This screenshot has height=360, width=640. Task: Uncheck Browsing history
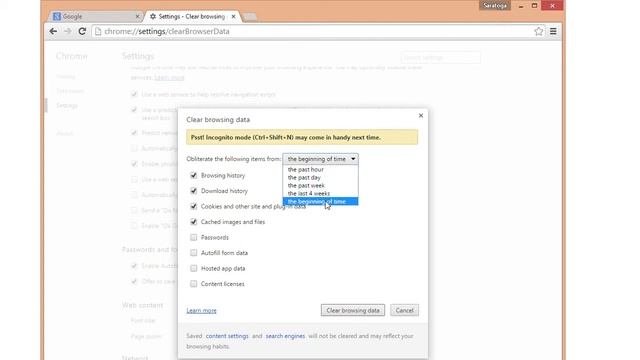tap(193, 176)
